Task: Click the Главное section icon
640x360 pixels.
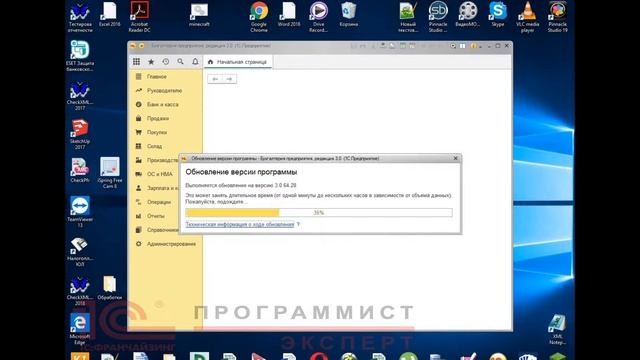Action: (138, 77)
